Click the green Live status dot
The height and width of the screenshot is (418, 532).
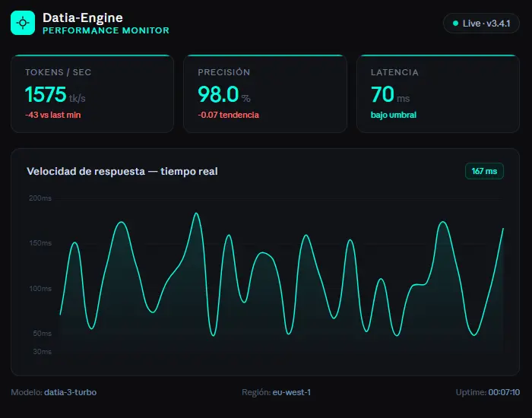tap(455, 24)
